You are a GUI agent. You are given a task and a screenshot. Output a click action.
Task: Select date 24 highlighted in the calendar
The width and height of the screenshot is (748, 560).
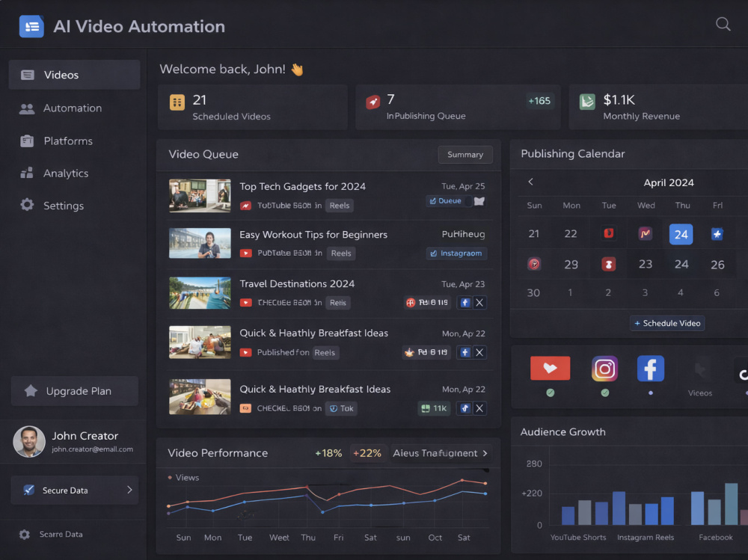point(681,234)
